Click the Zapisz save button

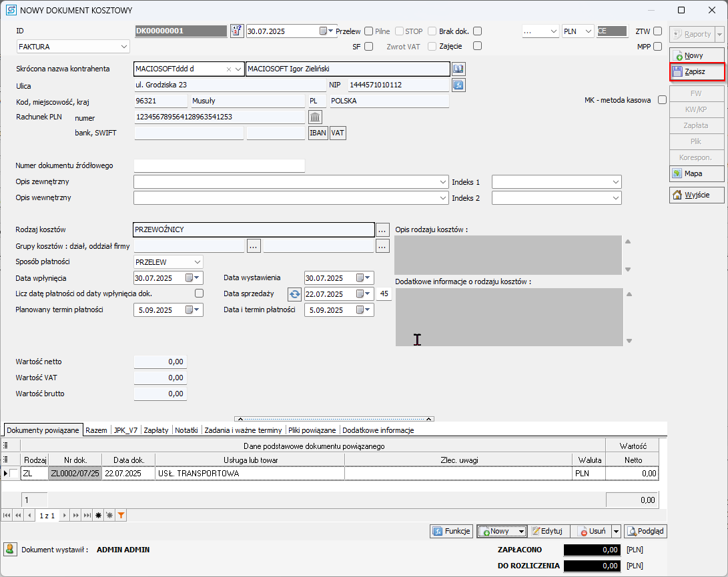pyautogui.click(x=697, y=71)
